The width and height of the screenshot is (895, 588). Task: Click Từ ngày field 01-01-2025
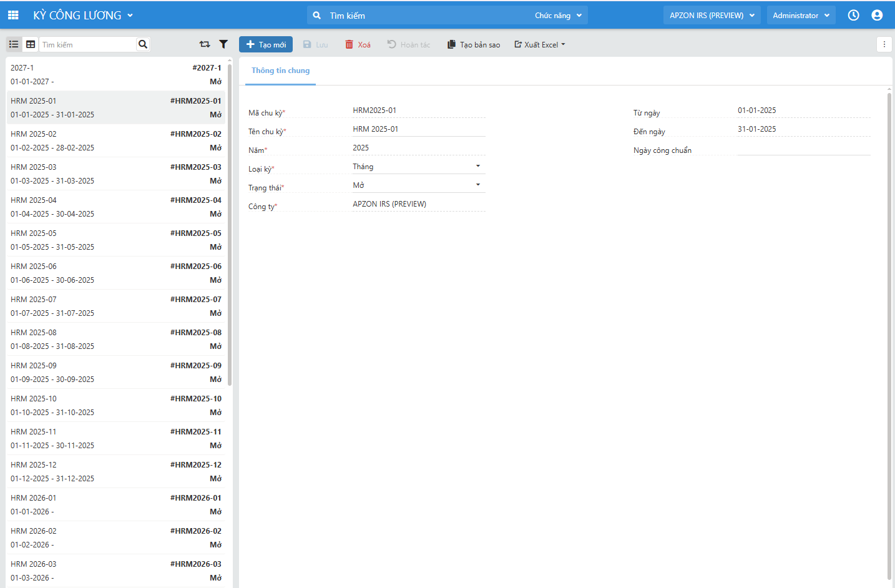803,110
